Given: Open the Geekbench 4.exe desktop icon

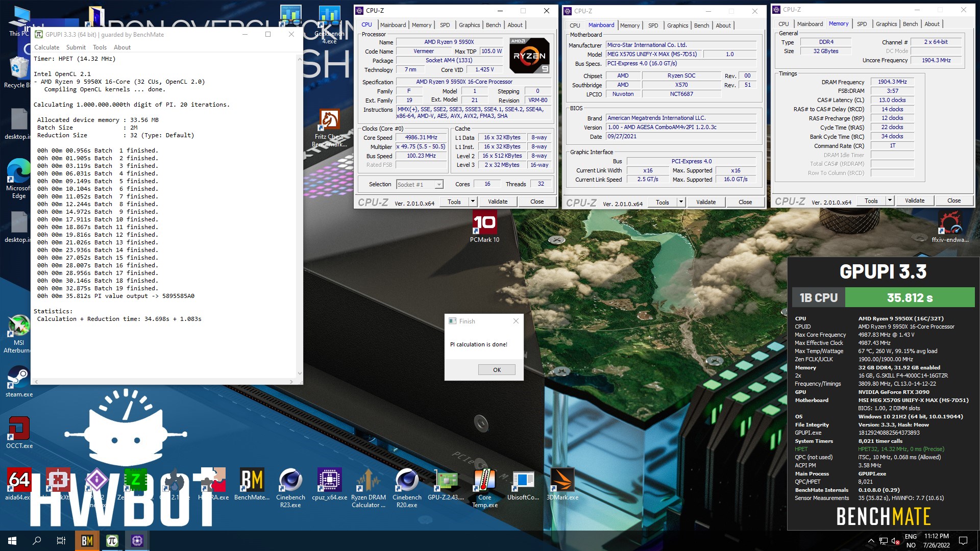Looking at the screenshot, I should [329, 24].
